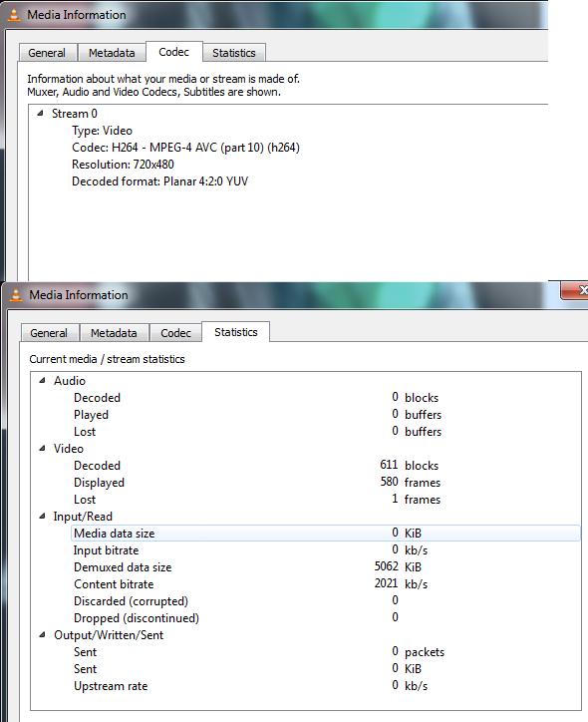
Task: Collapse the Audio statistics group
Action: (42, 380)
